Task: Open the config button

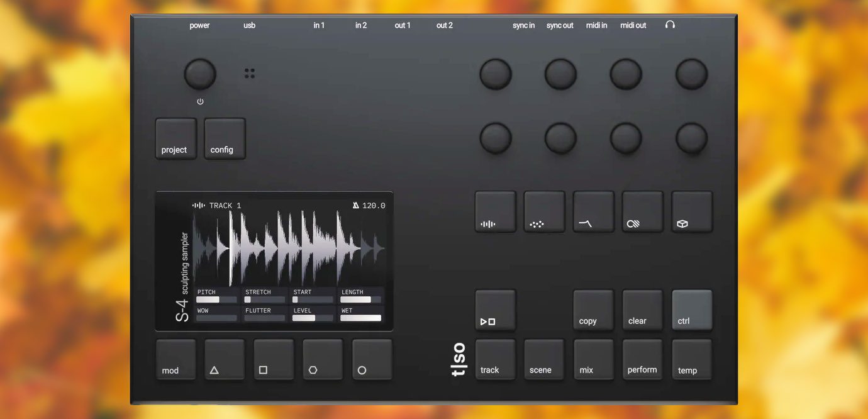Action: [x=225, y=139]
